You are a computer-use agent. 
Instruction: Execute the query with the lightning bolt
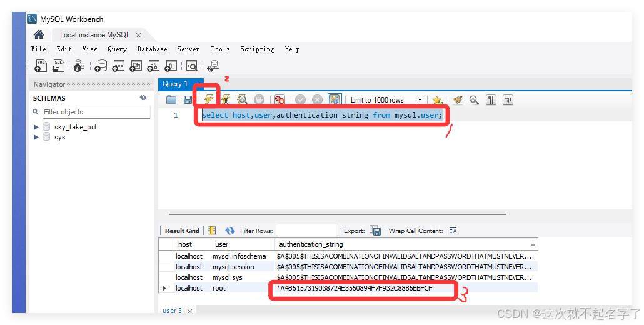[x=209, y=99]
